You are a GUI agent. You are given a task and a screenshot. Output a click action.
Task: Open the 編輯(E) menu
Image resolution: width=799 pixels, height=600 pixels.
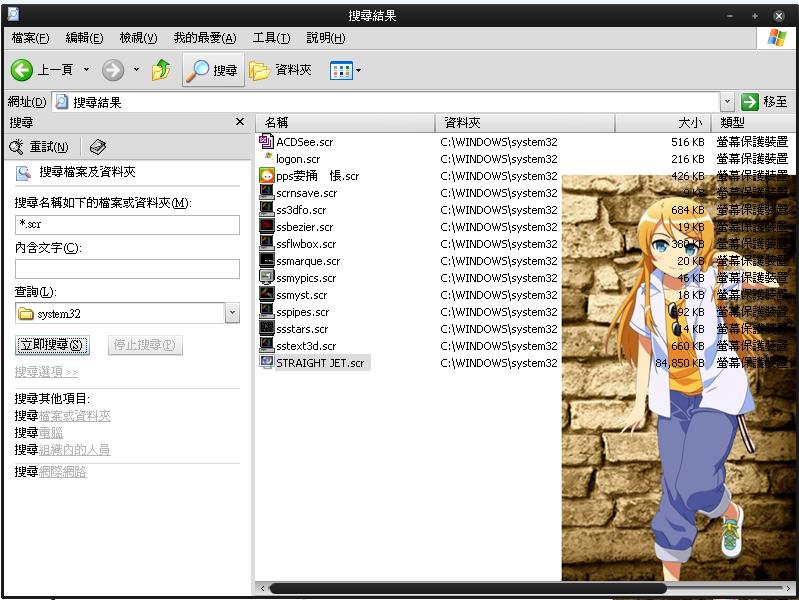click(x=85, y=38)
